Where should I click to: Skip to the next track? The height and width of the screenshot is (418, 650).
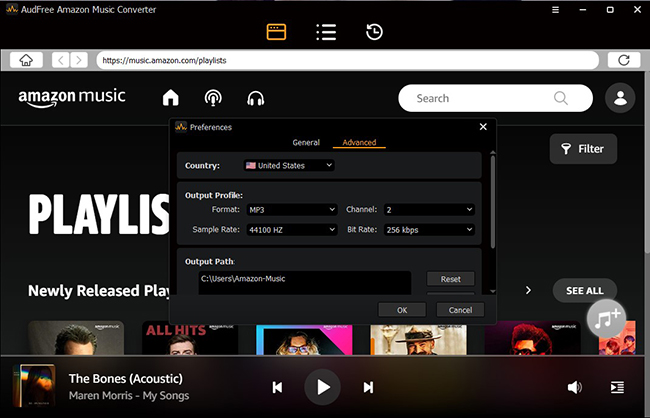coord(368,387)
